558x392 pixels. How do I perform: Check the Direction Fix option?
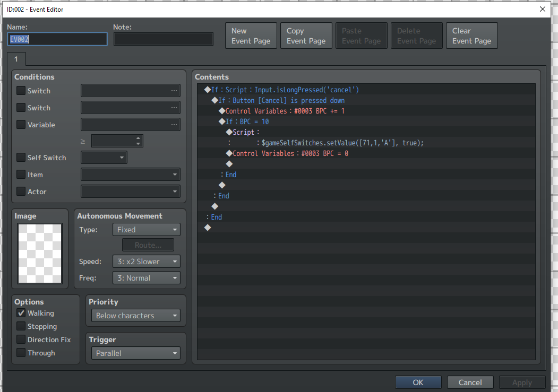coord(21,339)
